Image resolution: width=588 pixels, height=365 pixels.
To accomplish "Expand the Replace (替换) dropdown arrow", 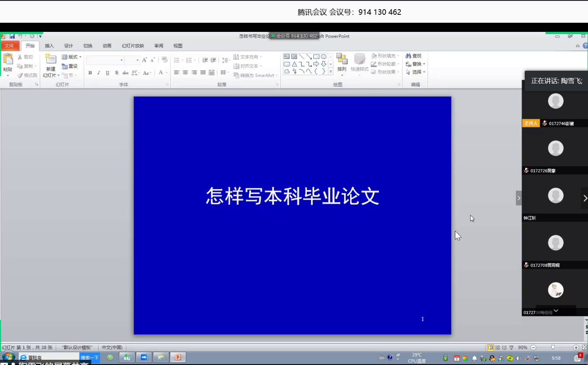I will [424, 64].
